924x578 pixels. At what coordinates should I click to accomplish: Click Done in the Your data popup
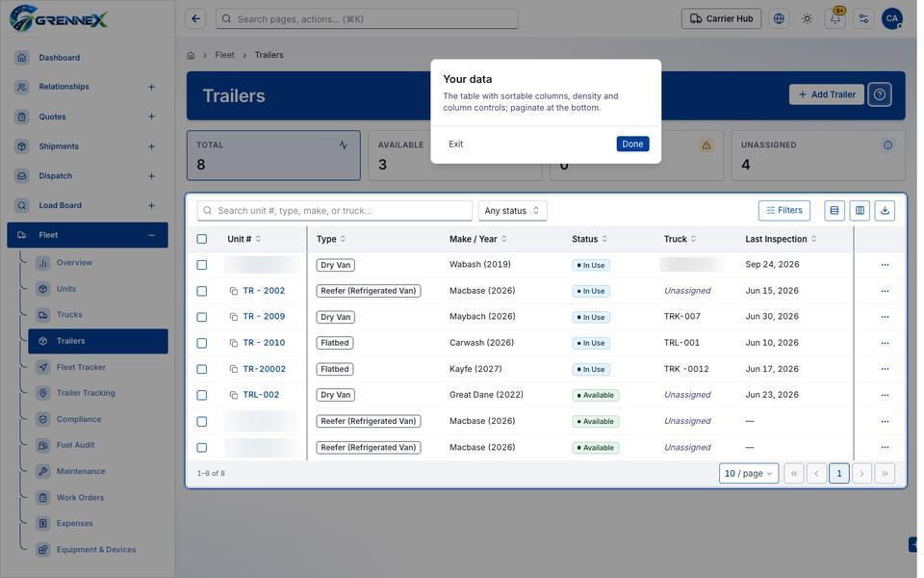(x=632, y=144)
